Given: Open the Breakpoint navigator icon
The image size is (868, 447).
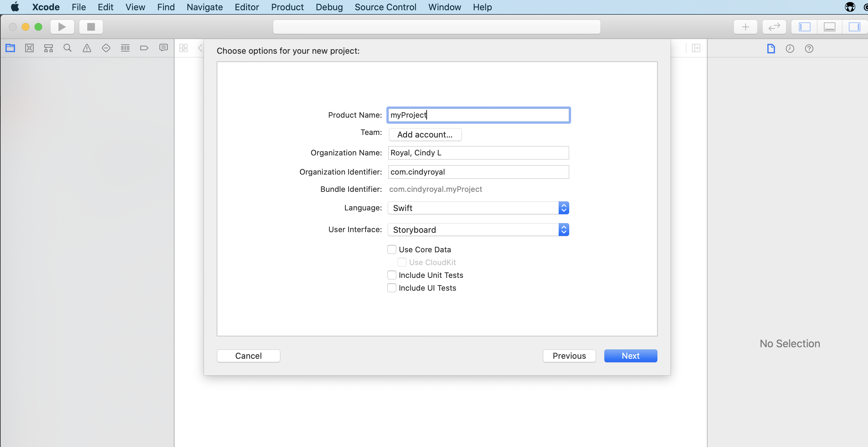Looking at the screenshot, I should click(144, 48).
